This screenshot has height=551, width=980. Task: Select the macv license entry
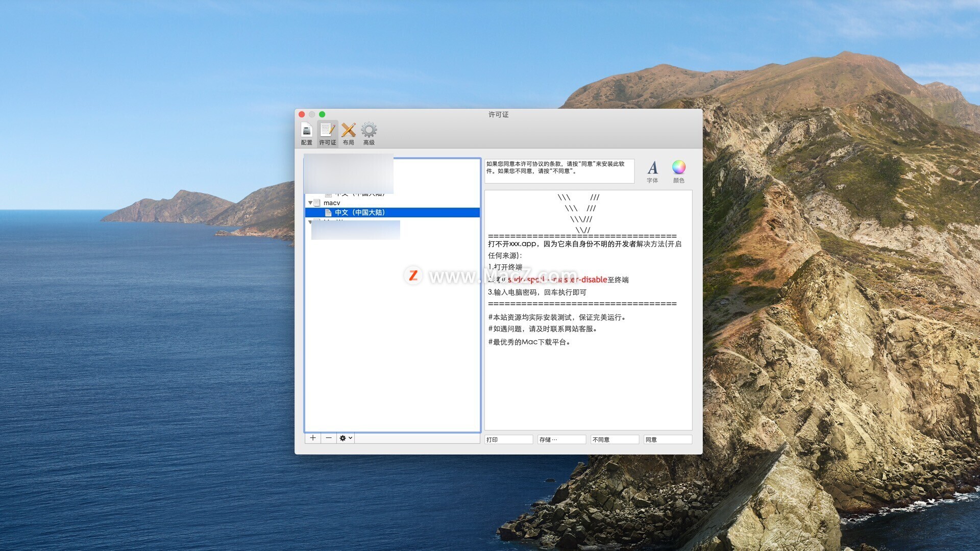pyautogui.click(x=332, y=203)
